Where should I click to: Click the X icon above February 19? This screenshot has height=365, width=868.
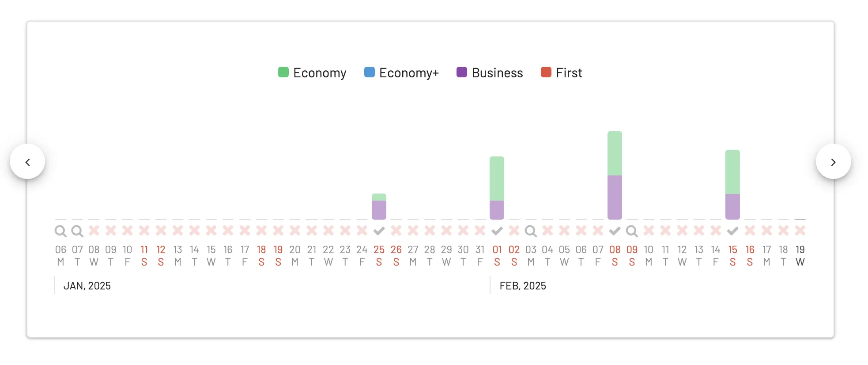(800, 230)
